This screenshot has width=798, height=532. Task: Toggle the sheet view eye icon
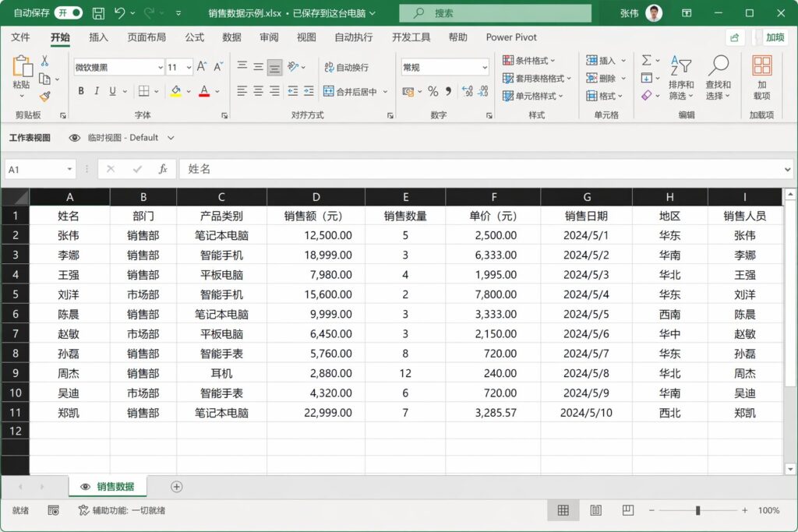click(x=74, y=138)
